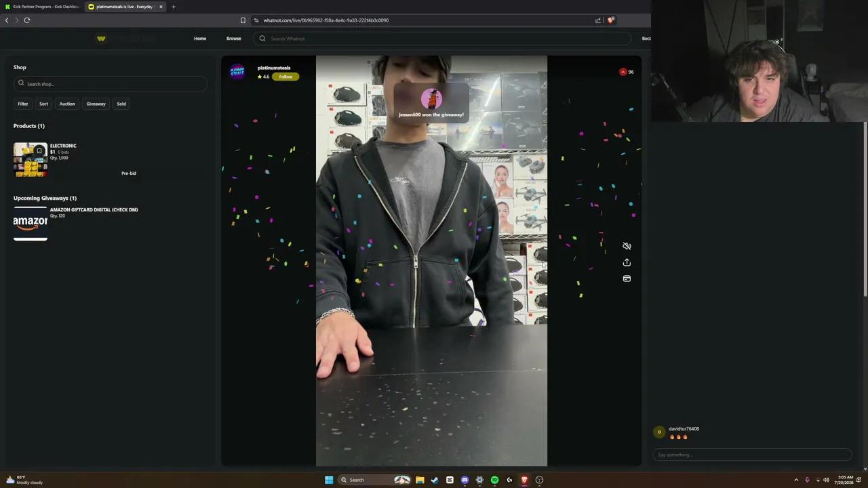
Task: Click the Whatnot logo in header
Action: click(101, 39)
